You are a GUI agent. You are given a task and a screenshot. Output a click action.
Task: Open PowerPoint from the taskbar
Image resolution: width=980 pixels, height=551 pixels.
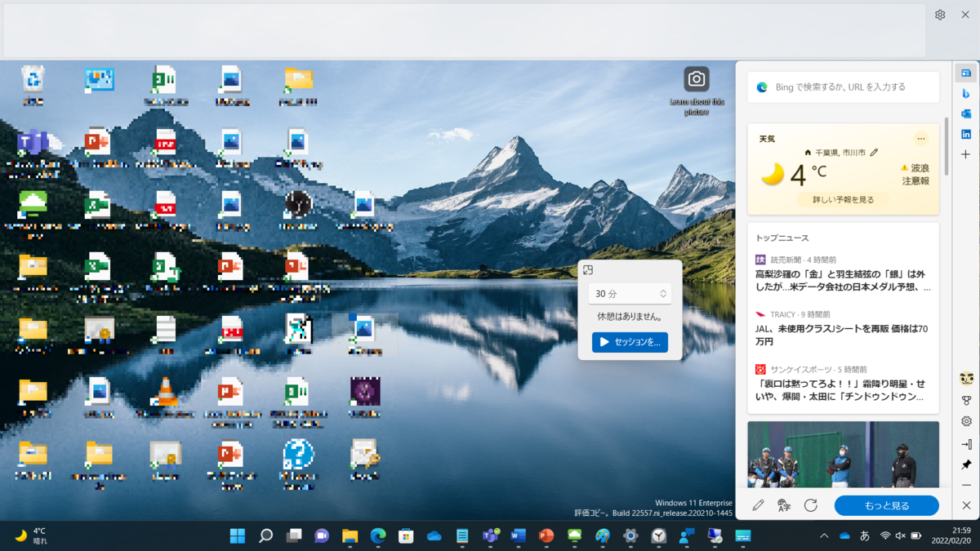[546, 535]
